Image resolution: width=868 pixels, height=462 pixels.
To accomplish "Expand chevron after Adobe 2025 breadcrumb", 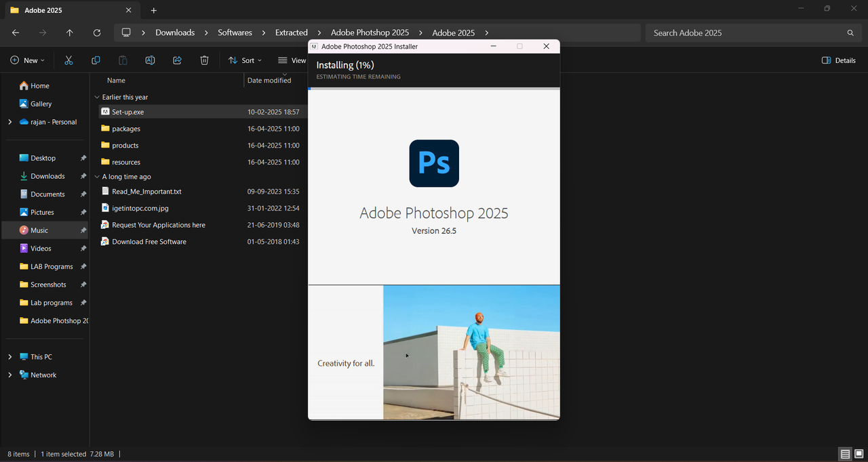I will (487, 33).
